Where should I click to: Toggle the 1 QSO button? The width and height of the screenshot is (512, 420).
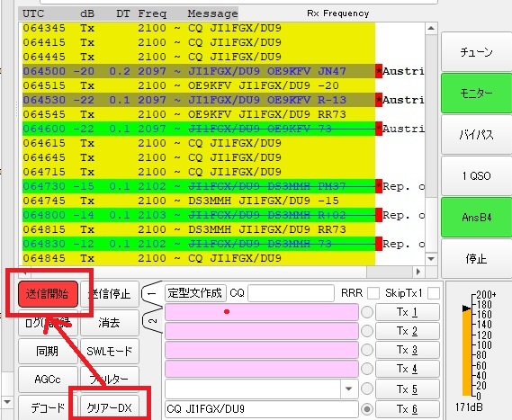click(476, 176)
